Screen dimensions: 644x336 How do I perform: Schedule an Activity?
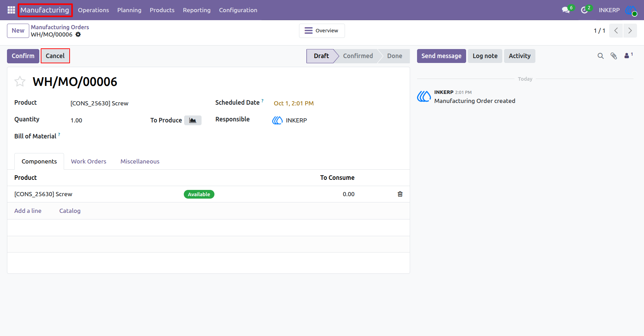519,56
